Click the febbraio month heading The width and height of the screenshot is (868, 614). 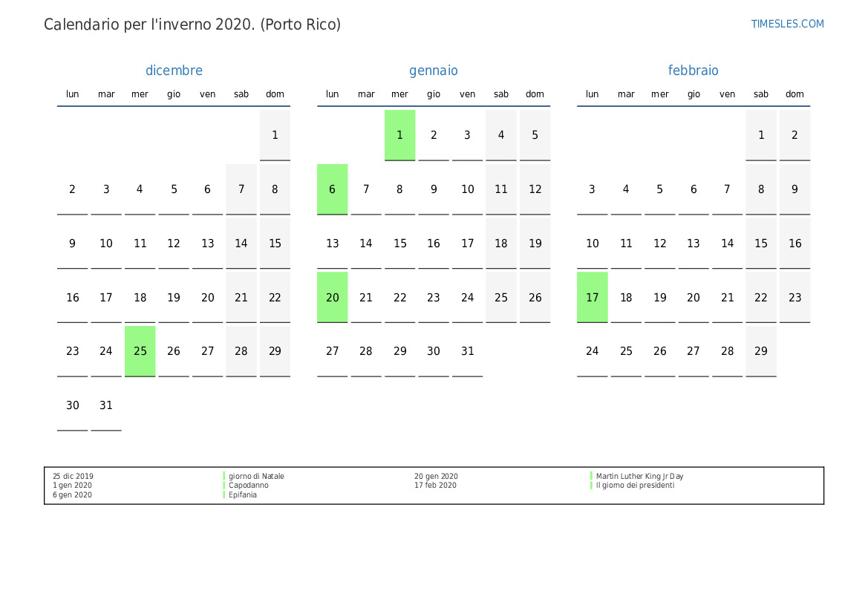tap(693, 71)
